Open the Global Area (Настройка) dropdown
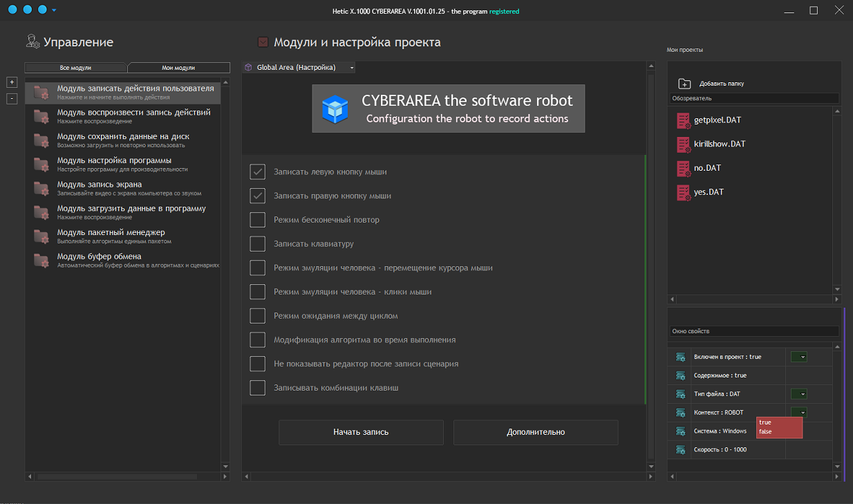The width and height of the screenshot is (853, 504). point(353,68)
